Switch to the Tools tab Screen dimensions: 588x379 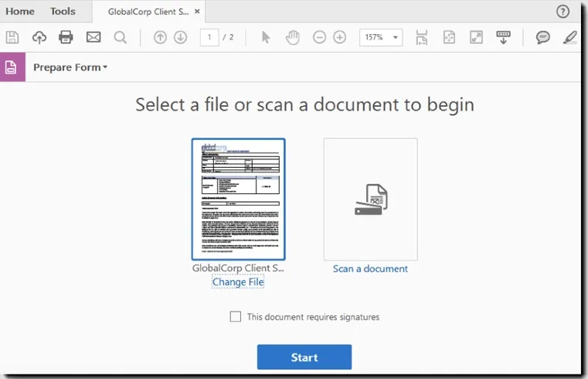(x=63, y=12)
